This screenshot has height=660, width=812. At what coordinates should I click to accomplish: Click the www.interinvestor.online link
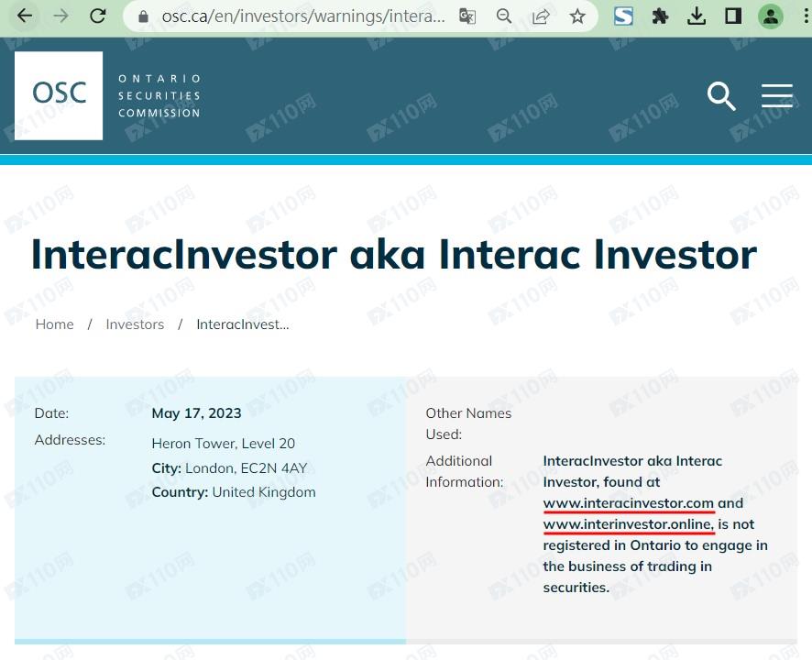tap(628, 524)
